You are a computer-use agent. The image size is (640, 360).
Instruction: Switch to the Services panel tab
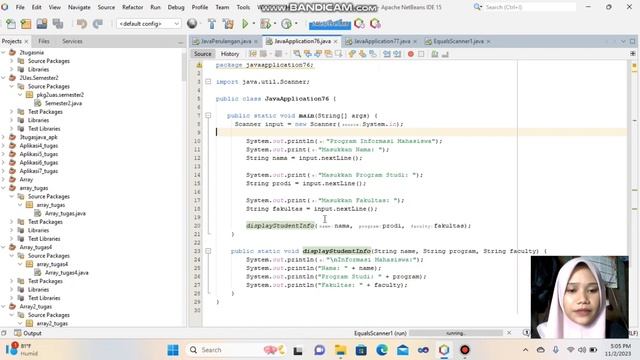click(72, 41)
